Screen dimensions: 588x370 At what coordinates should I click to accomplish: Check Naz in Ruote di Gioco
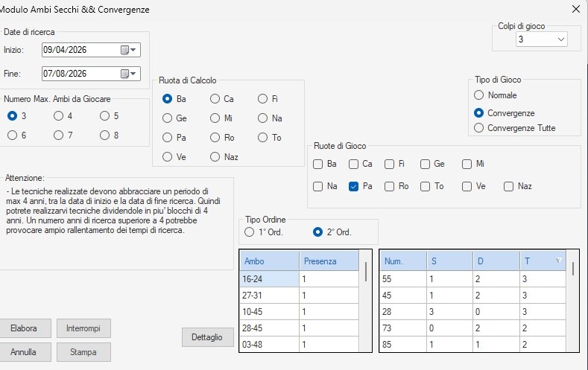[509, 187]
